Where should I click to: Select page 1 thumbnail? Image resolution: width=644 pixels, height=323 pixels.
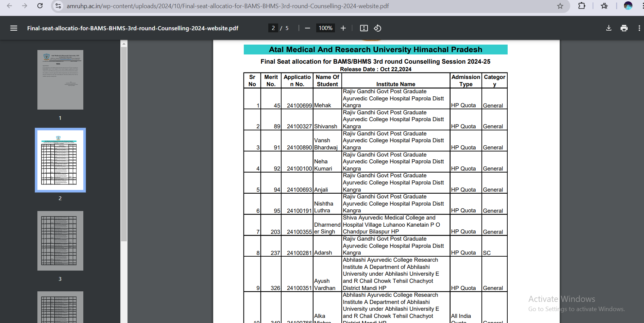click(60, 80)
